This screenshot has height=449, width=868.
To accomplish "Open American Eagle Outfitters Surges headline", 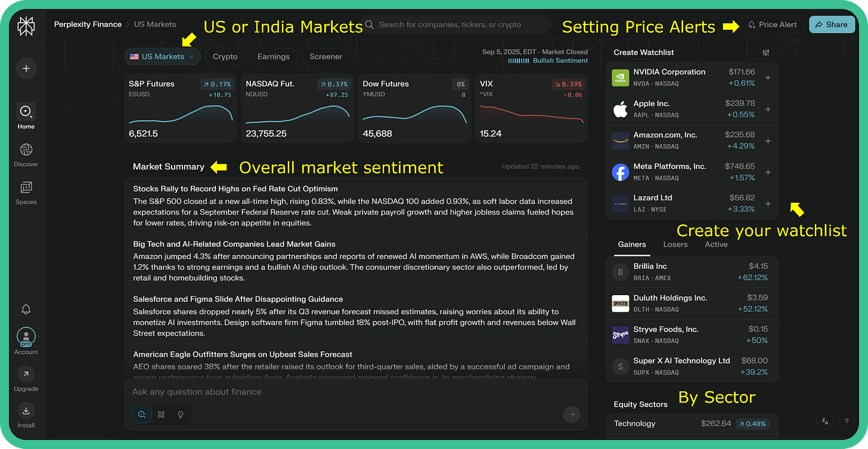I will pyautogui.click(x=243, y=355).
